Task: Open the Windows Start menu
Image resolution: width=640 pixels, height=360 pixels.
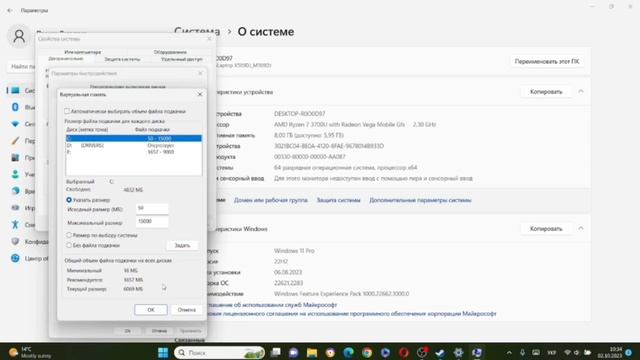Action: point(163,352)
